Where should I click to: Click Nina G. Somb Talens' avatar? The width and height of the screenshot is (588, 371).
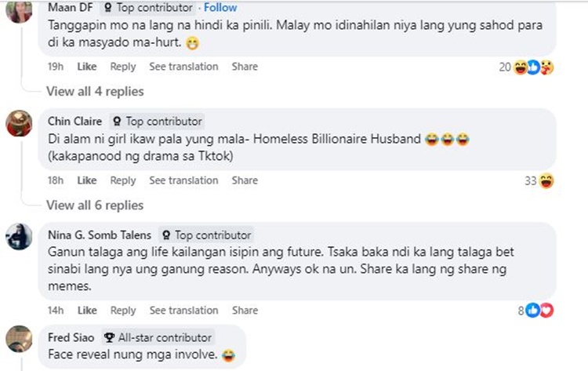pyautogui.click(x=19, y=237)
